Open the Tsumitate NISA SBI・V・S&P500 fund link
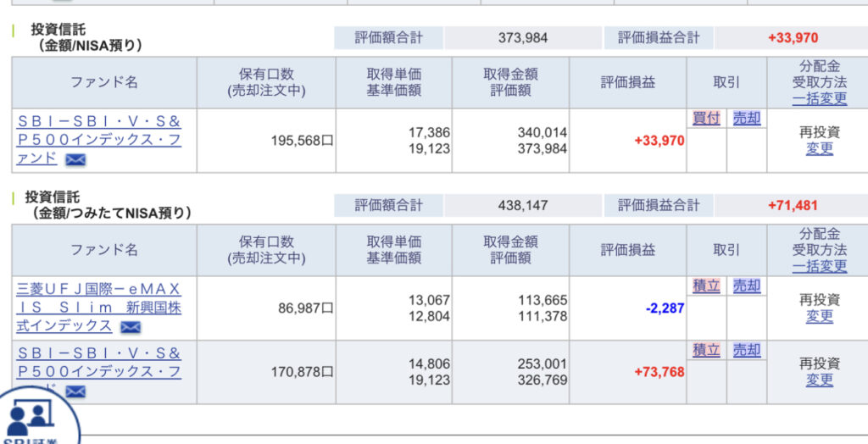The height and width of the screenshot is (444, 868). (99, 371)
